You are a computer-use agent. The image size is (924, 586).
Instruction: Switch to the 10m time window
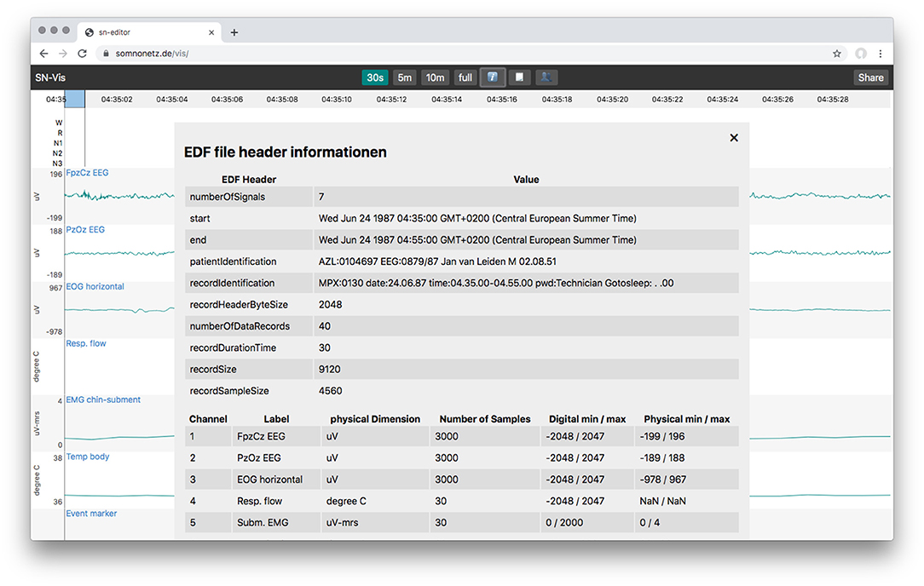(435, 78)
